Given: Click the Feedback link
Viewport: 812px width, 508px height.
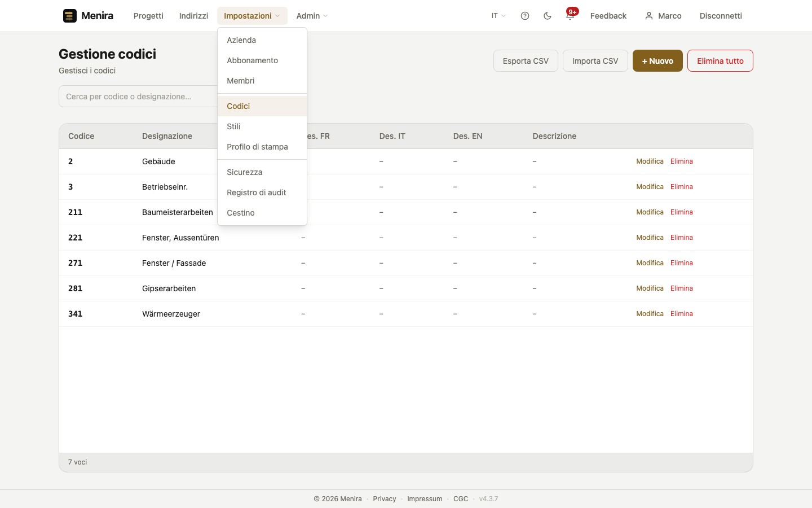Looking at the screenshot, I should [608, 16].
